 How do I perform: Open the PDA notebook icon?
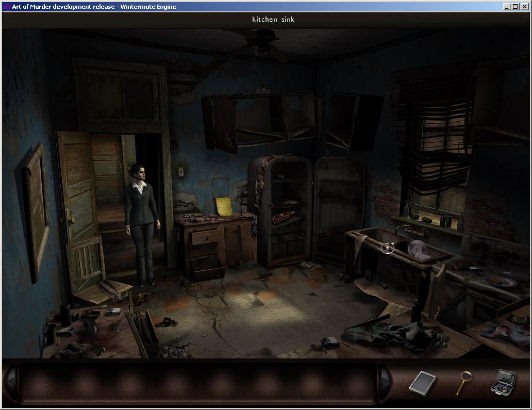click(422, 384)
